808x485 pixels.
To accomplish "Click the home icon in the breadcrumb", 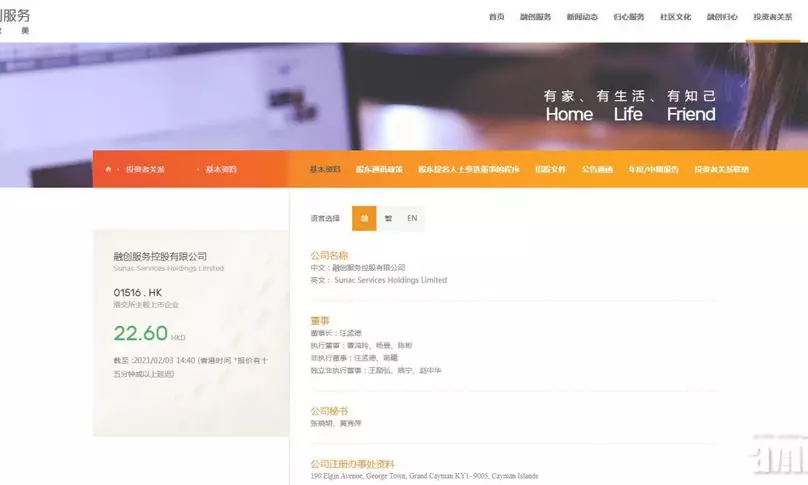I will [108, 169].
